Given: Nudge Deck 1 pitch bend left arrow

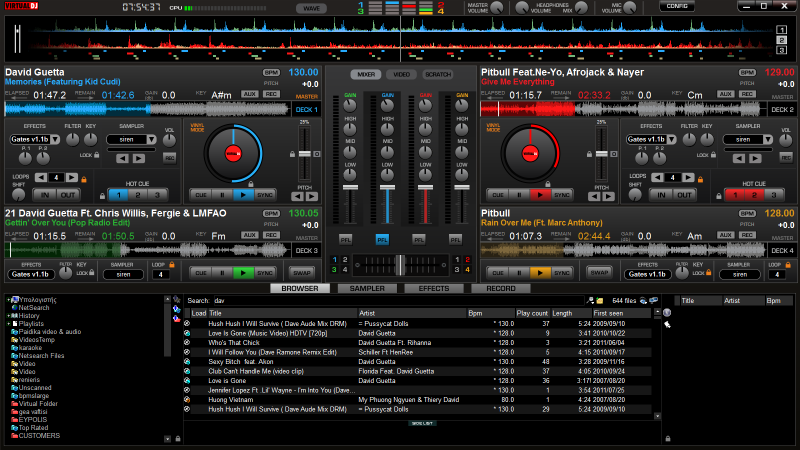Looking at the screenshot, I should [298, 196].
